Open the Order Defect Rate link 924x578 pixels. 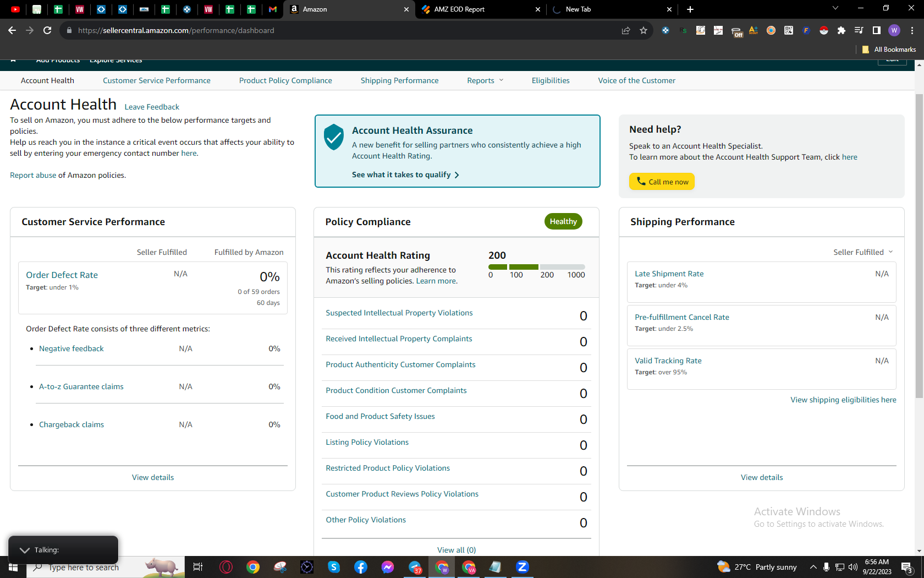tap(62, 275)
